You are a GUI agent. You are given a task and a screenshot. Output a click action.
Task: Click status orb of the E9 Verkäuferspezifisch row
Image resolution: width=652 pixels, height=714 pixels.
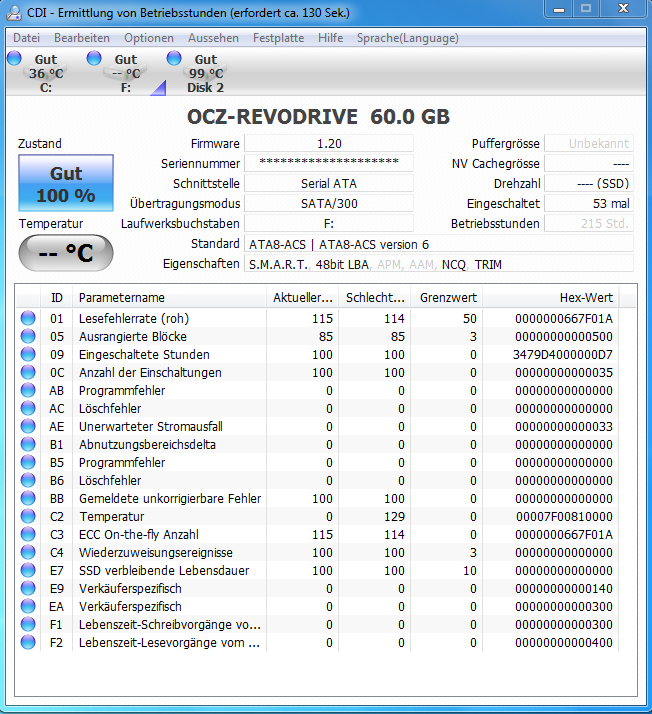click(x=28, y=588)
